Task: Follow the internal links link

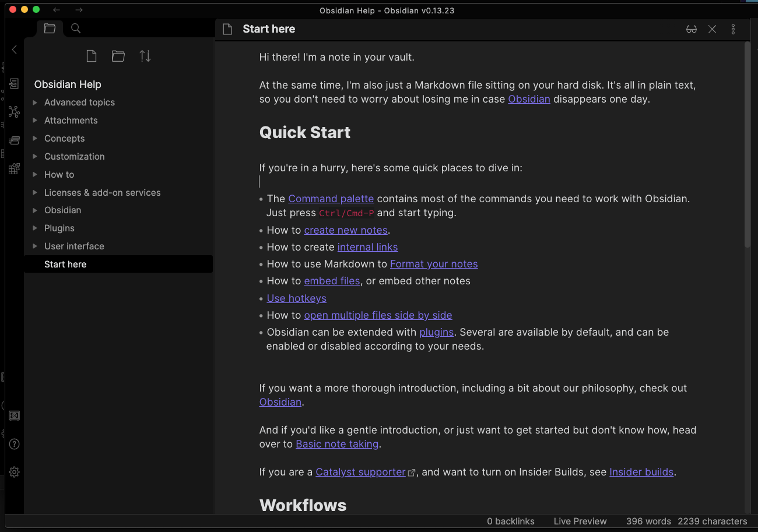Action: (x=367, y=247)
